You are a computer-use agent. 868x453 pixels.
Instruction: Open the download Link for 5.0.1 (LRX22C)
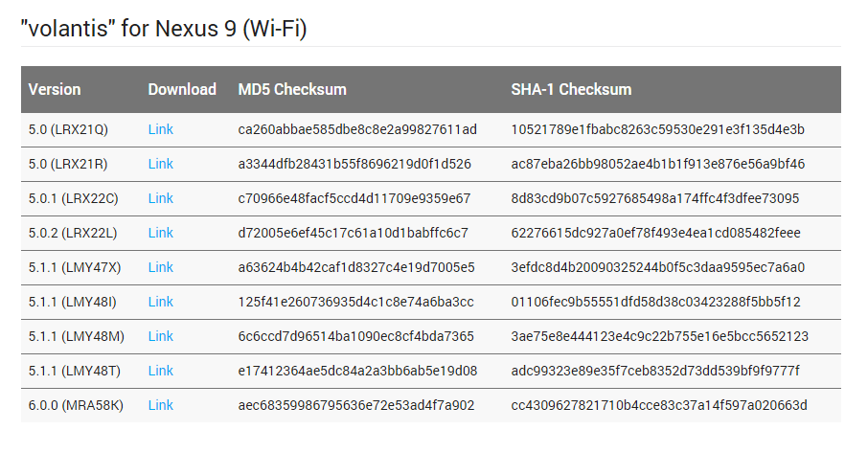[x=161, y=198]
